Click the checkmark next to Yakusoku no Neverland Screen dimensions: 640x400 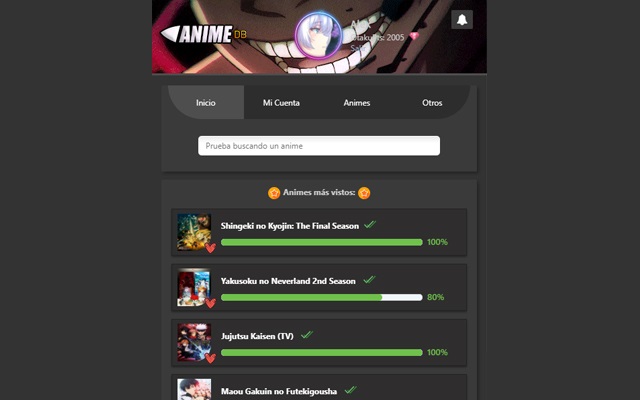pyautogui.click(x=369, y=280)
